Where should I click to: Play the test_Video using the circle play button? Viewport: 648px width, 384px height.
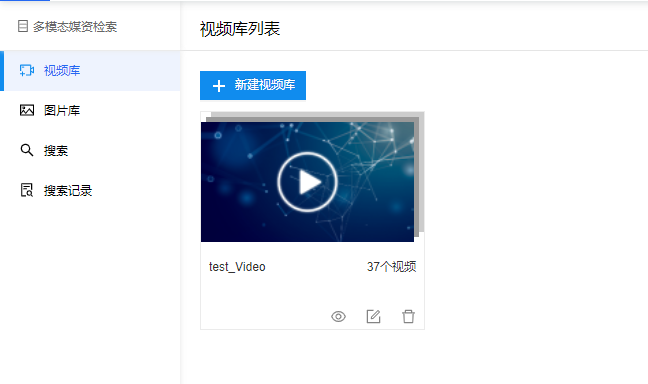[x=307, y=182]
